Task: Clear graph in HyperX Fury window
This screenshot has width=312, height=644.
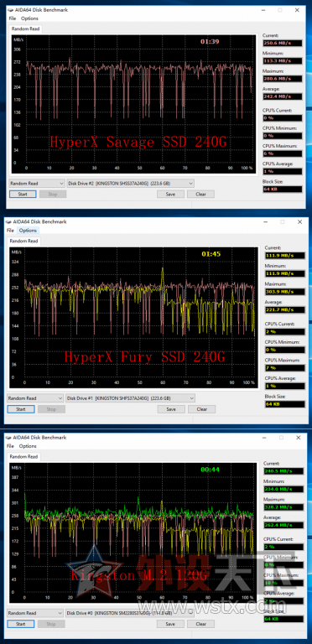Action: coord(201,409)
